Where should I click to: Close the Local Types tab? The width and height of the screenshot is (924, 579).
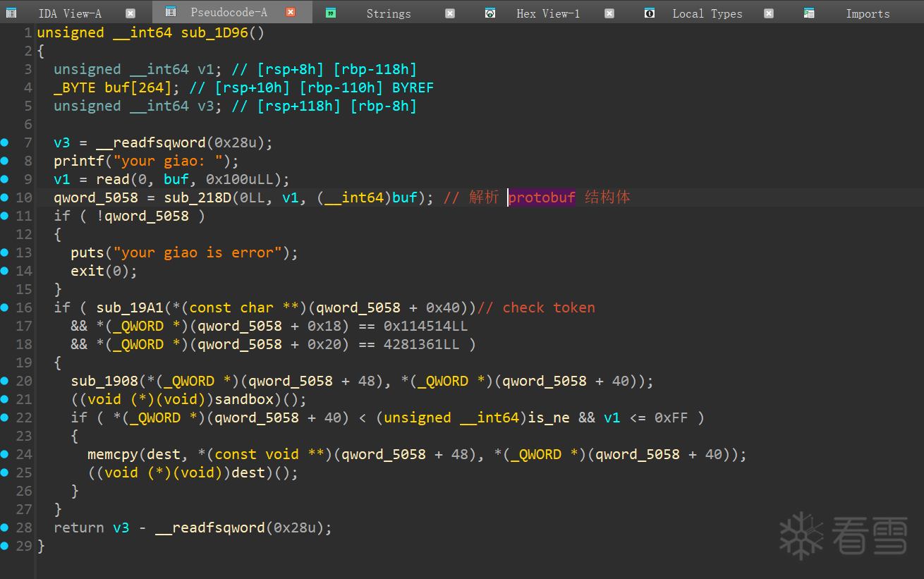pyautogui.click(x=769, y=13)
